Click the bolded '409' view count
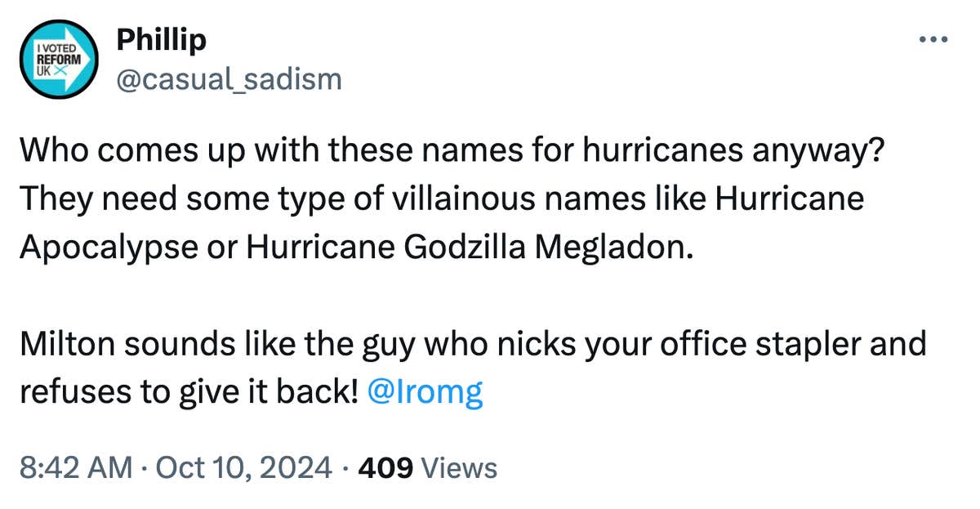Screen dimensions: 980x509 [385, 468]
